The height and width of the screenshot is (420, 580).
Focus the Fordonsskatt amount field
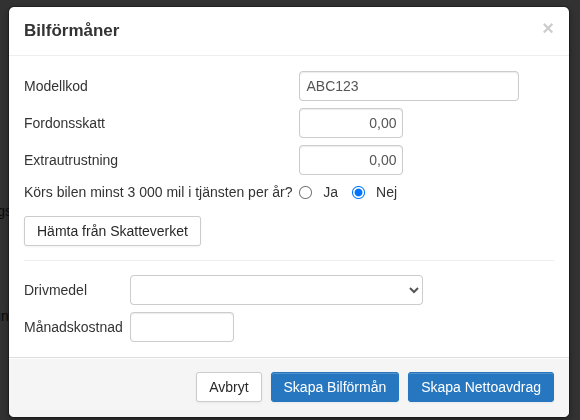click(351, 123)
